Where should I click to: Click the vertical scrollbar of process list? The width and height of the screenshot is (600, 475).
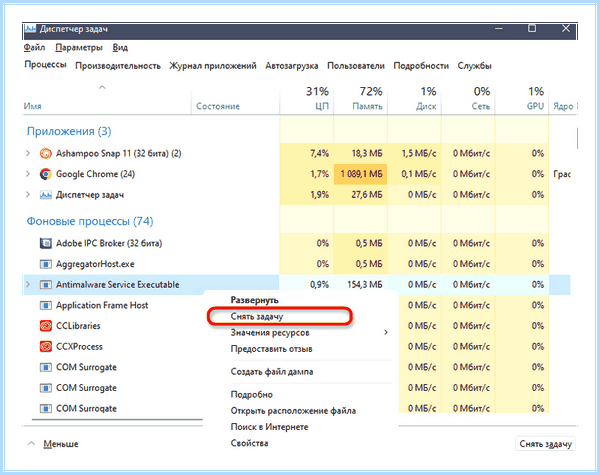coord(576,138)
